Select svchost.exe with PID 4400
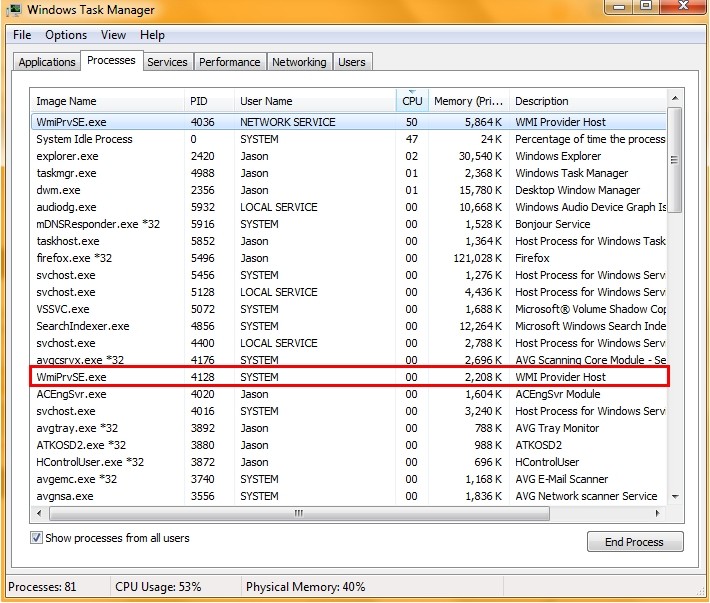 [349, 343]
